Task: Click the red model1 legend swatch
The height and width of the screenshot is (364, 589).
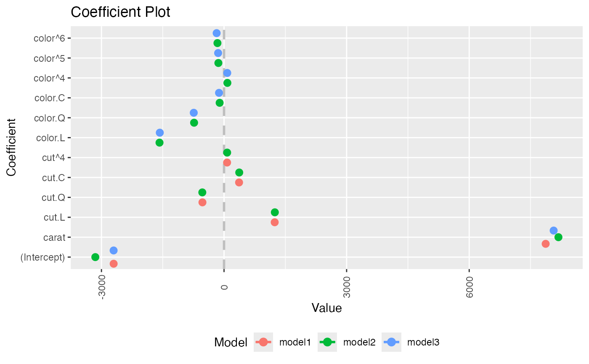Action: point(263,342)
